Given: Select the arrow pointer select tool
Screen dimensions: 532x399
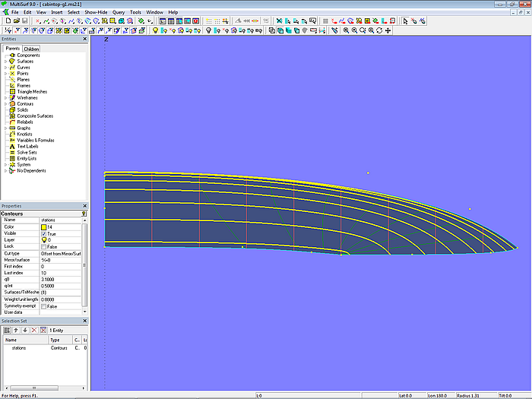Looking at the screenshot, I should [405, 21].
